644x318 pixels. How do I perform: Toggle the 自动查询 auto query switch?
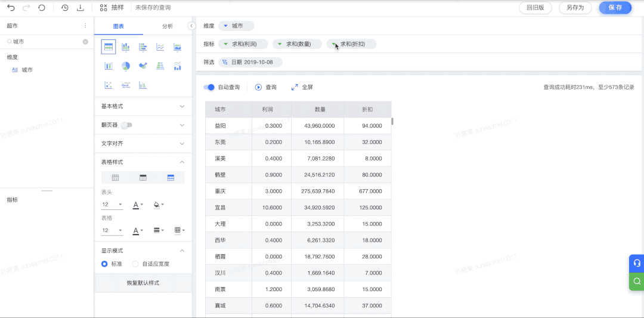tap(209, 87)
